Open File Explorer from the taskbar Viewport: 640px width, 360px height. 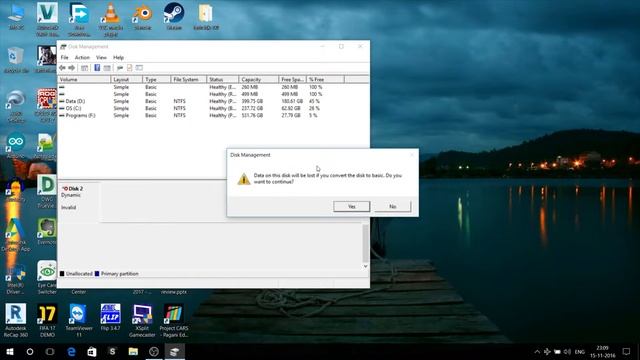tap(133, 351)
